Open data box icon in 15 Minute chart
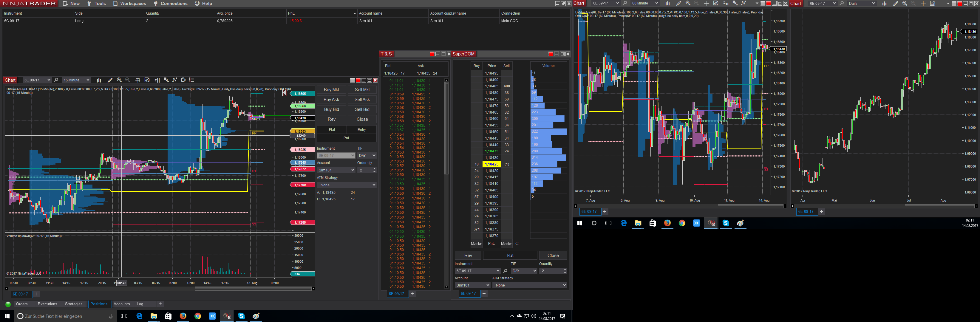The width and height of the screenshot is (980, 322). coord(147,80)
